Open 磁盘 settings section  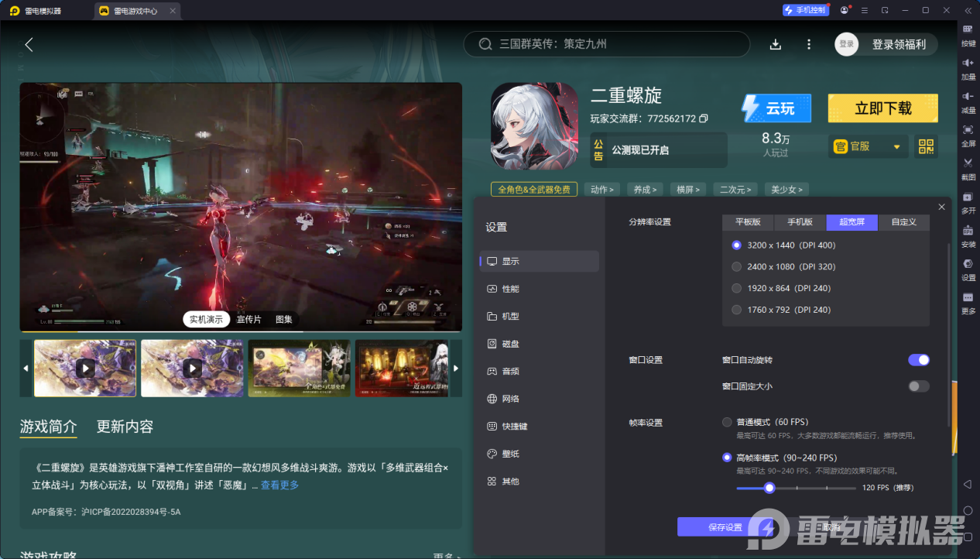point(539,344)
